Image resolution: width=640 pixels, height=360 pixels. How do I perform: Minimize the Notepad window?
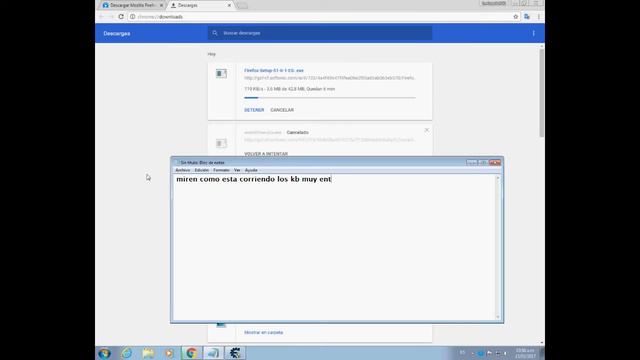coord(471,162)
